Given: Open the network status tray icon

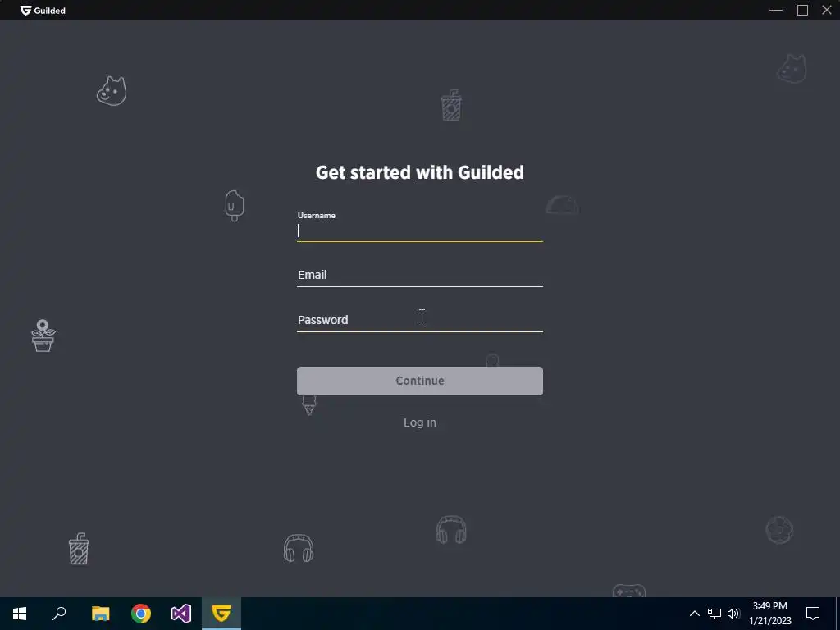Looking at the screenshot, I should click(714, 614).
